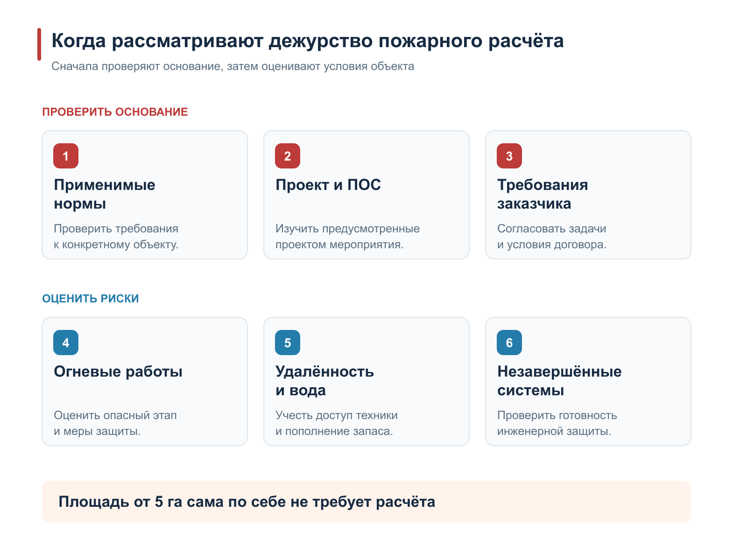Screen dimensions: 747x560
Task: Click the red number 1 badge
Action: coord(66,156)
